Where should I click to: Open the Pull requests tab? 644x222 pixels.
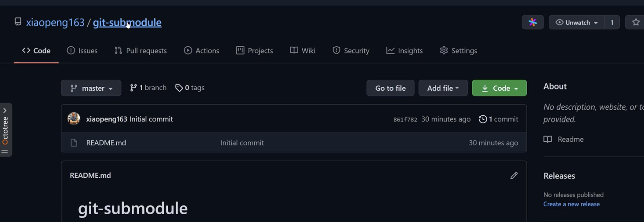(141, 51)
